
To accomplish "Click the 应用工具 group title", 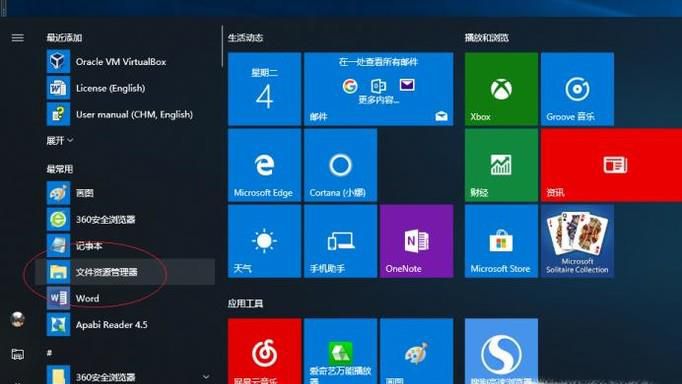I will pos(245,304).
